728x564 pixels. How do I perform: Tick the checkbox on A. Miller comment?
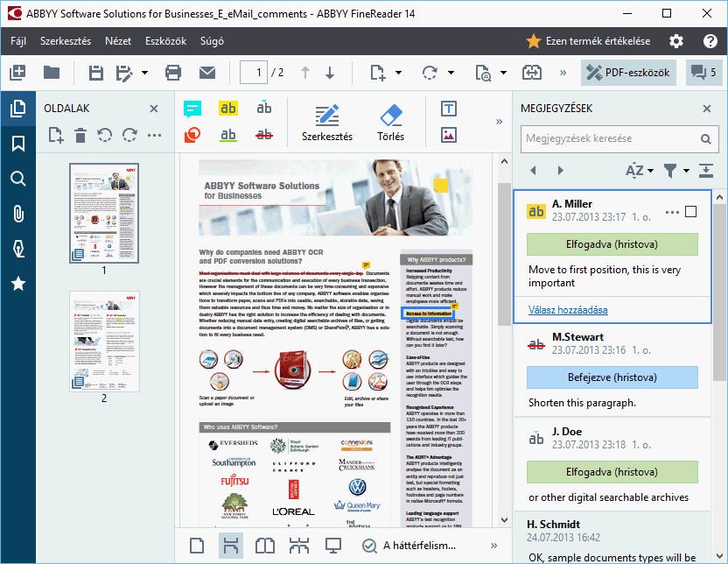pyautogui.click(x=691, y=212)
